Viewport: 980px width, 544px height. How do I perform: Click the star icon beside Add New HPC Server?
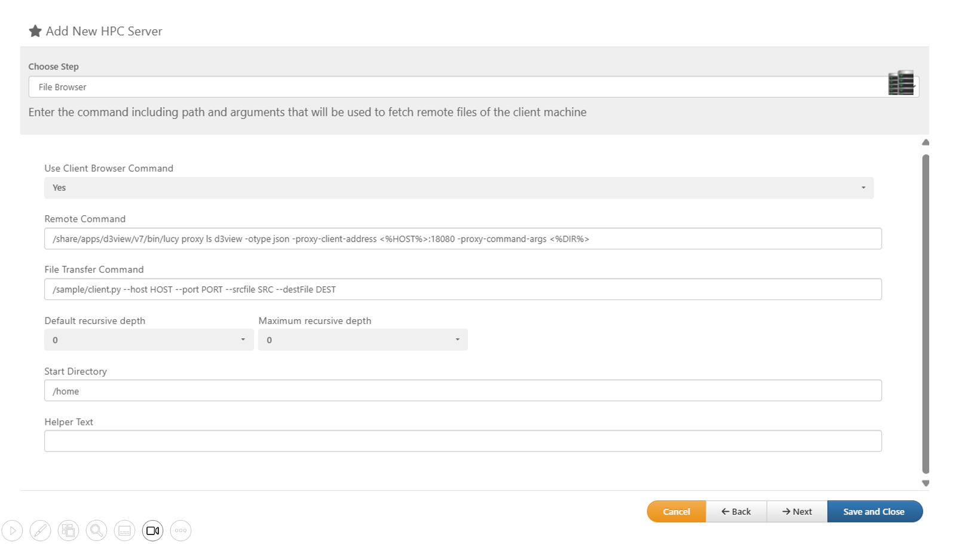pyautogui.click(x=35, y=31)
